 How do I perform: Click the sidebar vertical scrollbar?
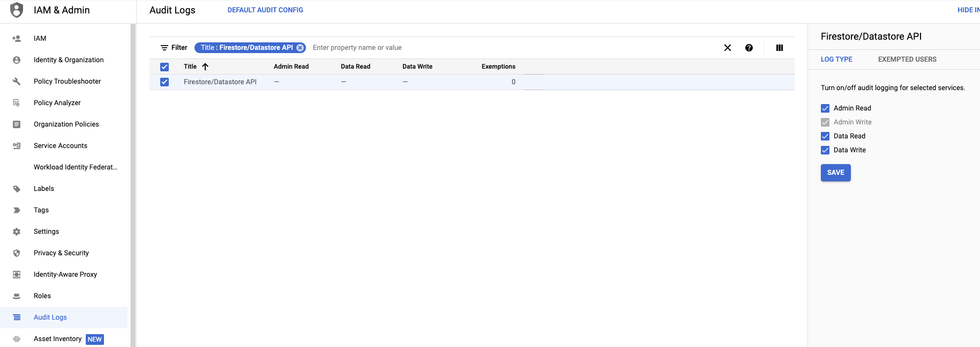point(133,185)
